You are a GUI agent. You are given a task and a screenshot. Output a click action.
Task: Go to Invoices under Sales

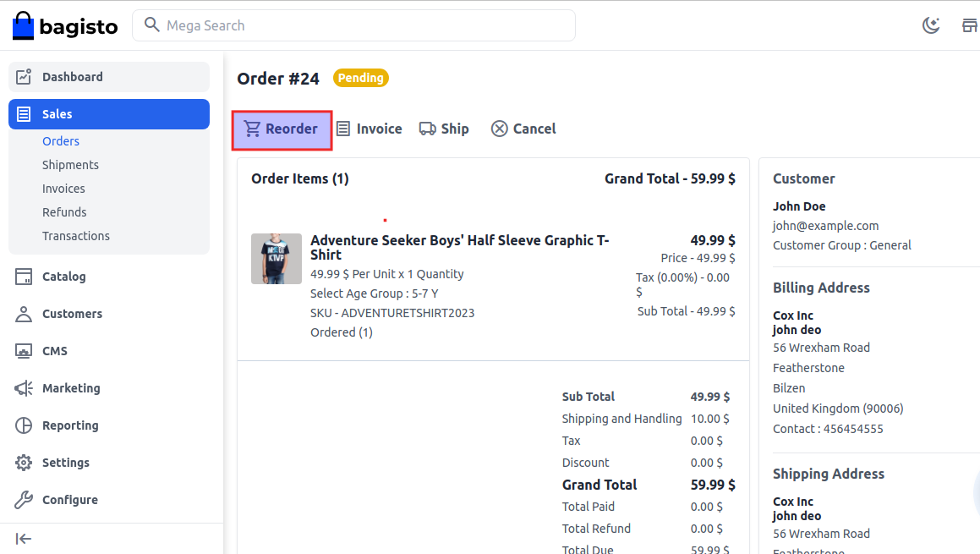[63, 189]
